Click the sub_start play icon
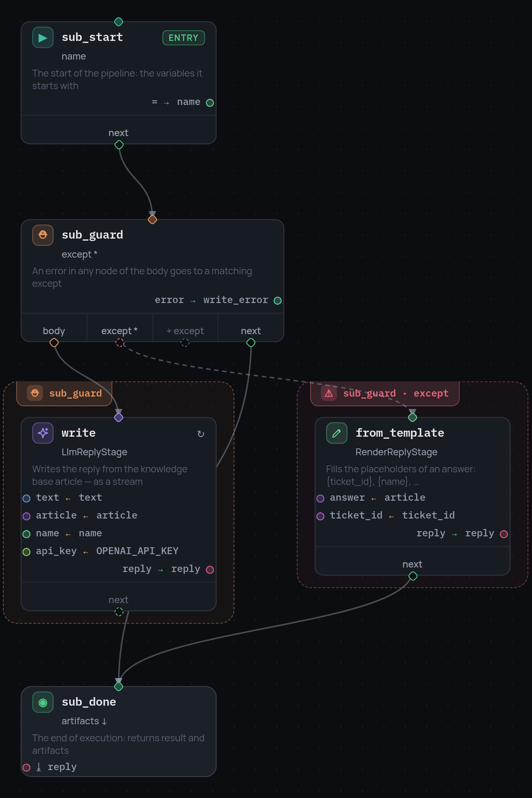 tap(43, 38)
